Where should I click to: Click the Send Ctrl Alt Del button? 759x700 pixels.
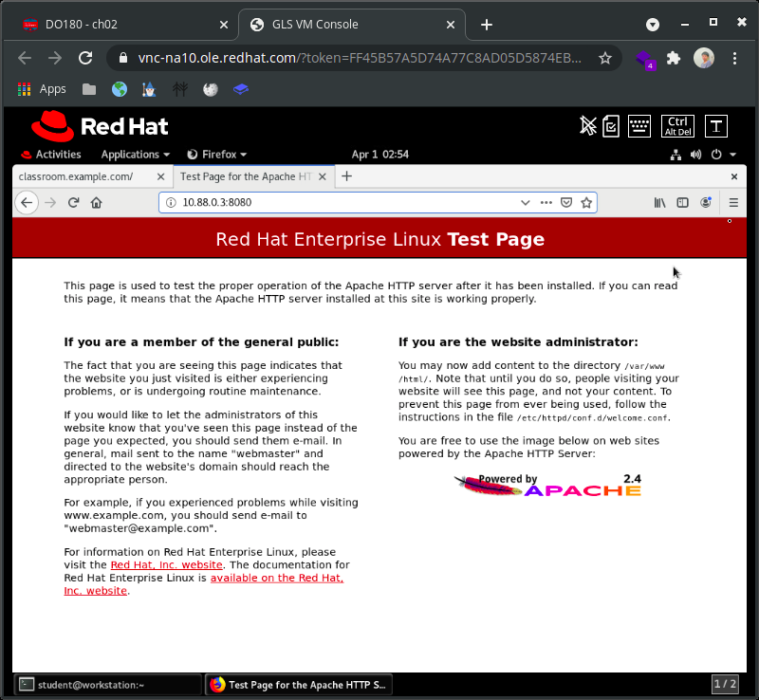tap(677, 126)
